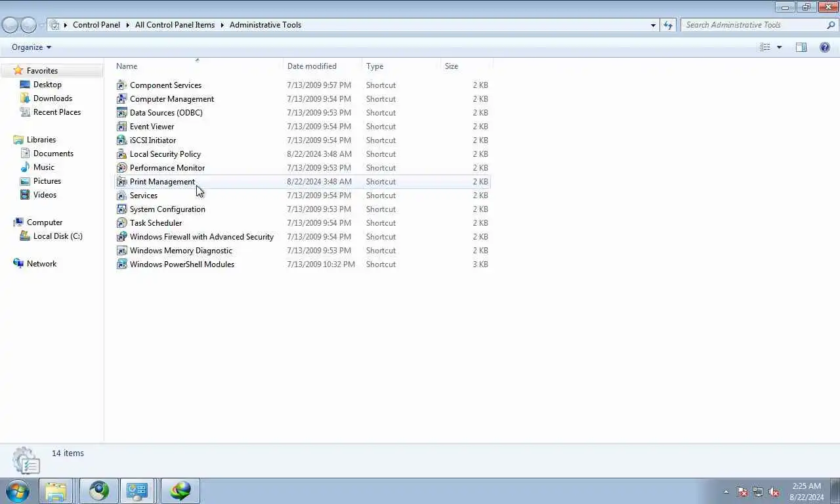Open the Pictures library
The image size is (840, 504).
(x=47, y=181)
